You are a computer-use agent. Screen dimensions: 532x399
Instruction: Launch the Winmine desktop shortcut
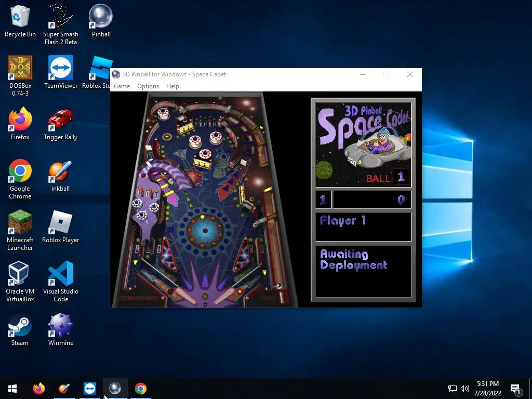pyautogui.click(x=61, y=330)
